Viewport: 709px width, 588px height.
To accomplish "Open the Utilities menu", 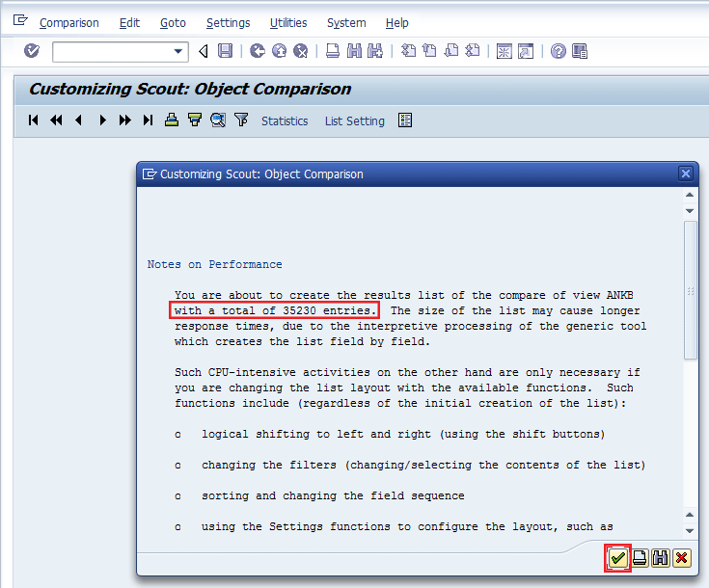I will pyautogui.click(x=288, y=22).
